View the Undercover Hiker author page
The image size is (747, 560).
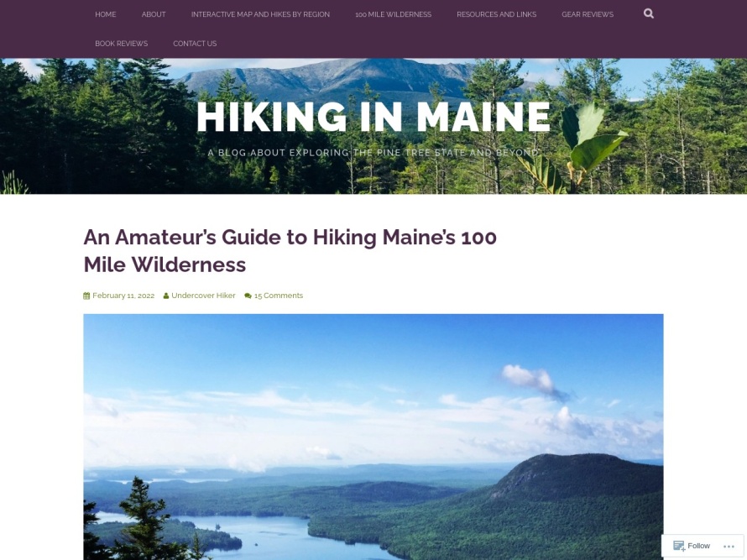[203, 296]
